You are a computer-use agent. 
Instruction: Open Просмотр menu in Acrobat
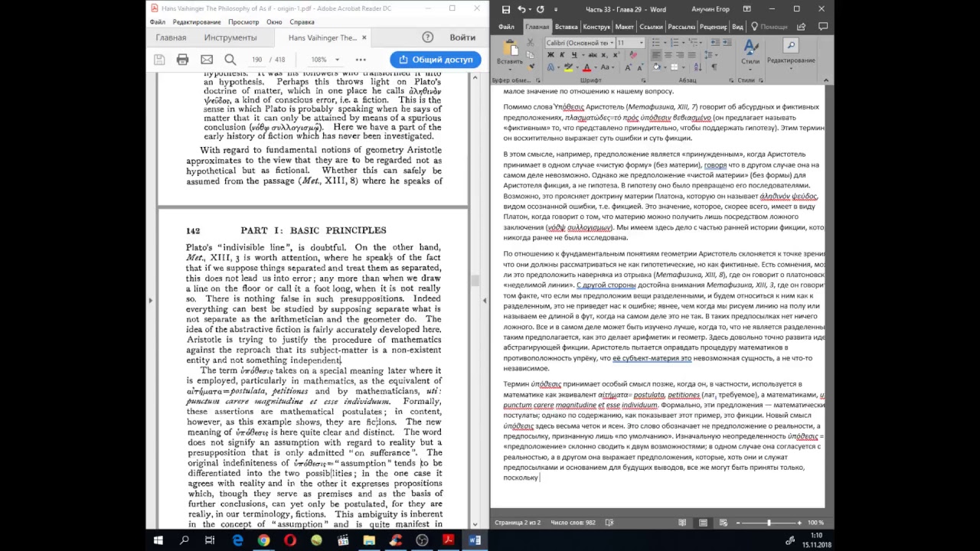(243, 22)
